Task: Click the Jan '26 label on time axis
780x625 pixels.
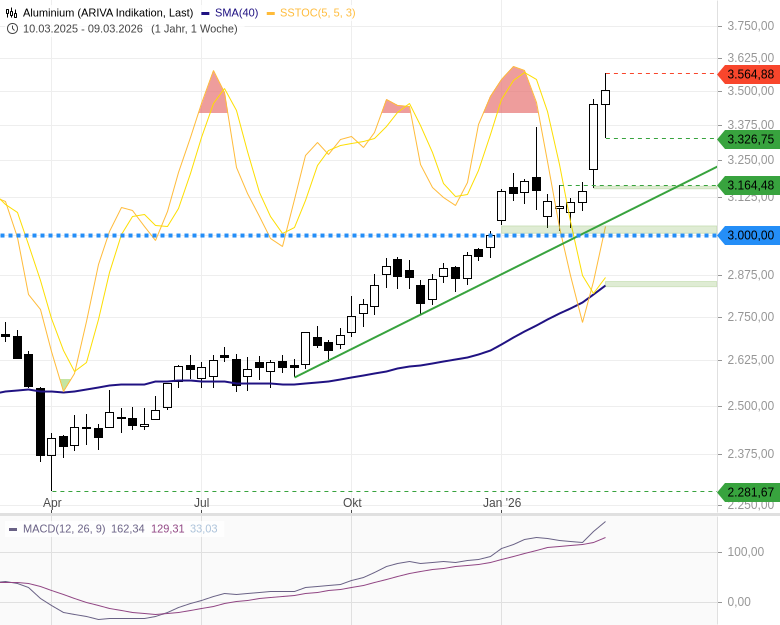Action: click(x=502, y=503)
